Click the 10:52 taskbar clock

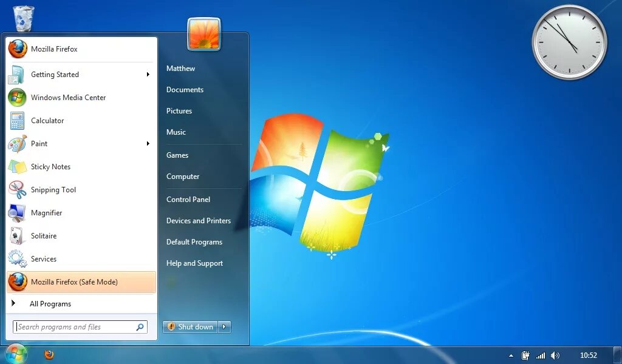point(588,356)
